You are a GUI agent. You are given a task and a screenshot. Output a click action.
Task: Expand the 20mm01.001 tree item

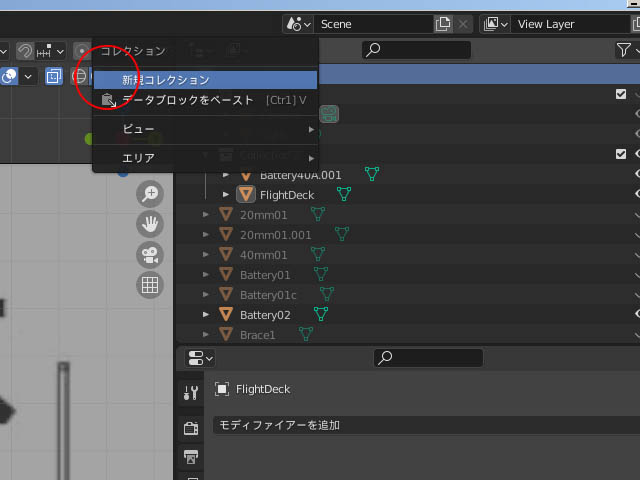click(206, 235)
